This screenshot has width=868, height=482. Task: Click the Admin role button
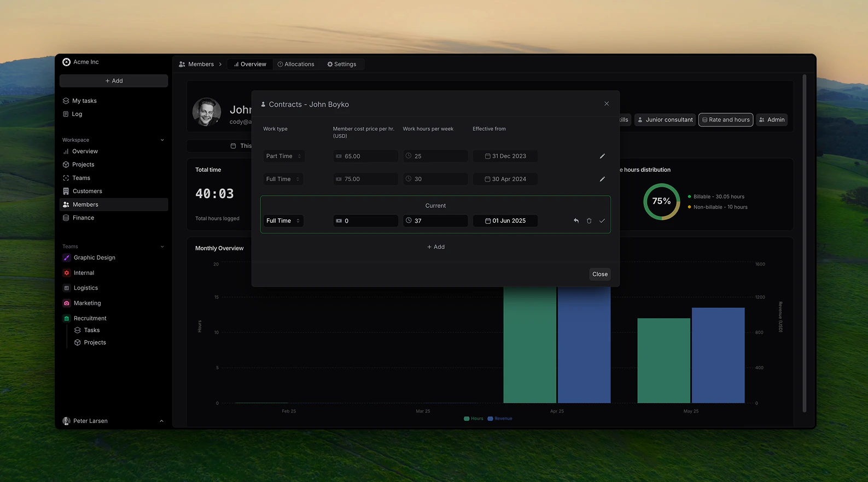coord(772,120)
